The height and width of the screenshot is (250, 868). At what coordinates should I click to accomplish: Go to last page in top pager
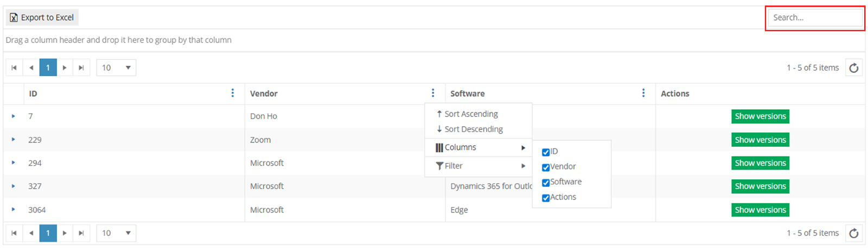tap(81, 68)
